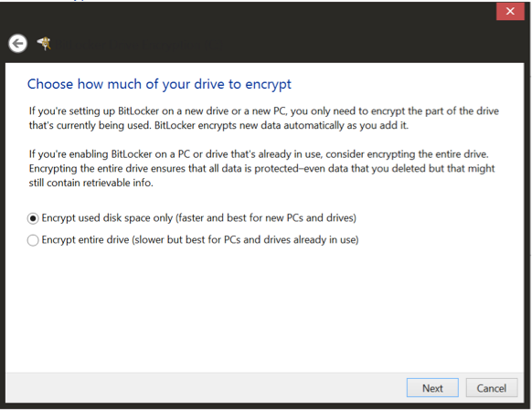Click the BitLocker key icon in title bar
532x410 pixels.
click(44, 43)
